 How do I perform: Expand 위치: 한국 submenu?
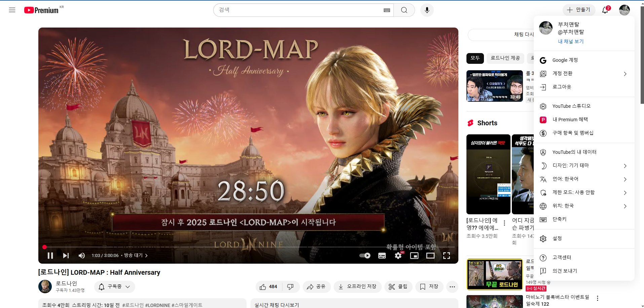pos(584,206)
